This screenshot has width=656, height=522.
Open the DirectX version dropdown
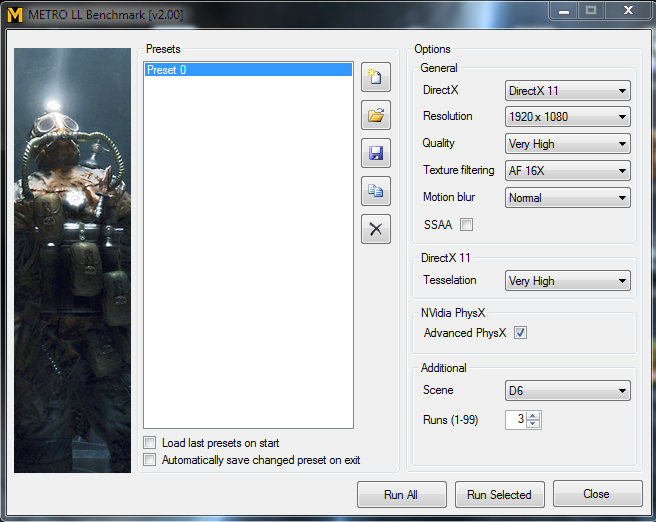click(x=568, y=91)
